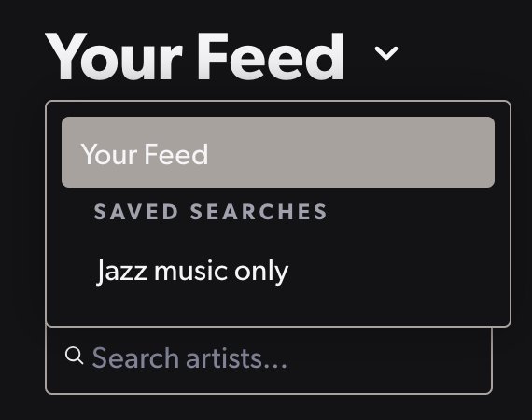Screen dimensions: 532x420
Task: Click the search icon inside artists box
Action: coord(74,356)
